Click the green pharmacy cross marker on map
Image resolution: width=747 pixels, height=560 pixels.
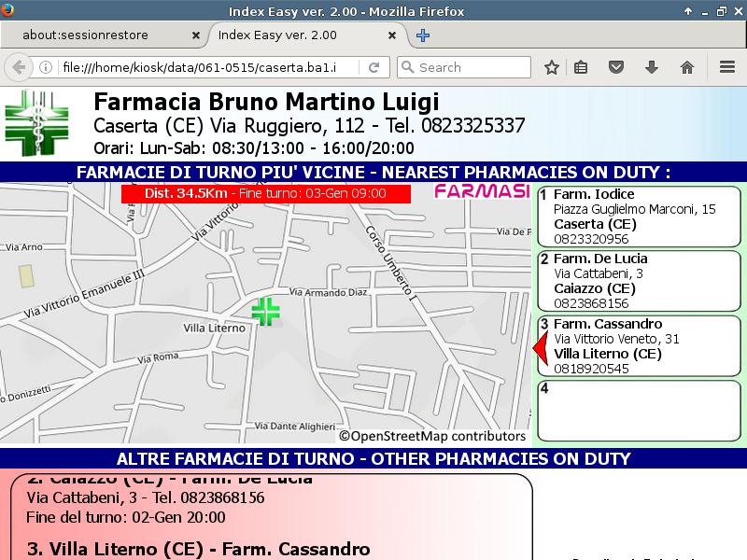point(266,312)
